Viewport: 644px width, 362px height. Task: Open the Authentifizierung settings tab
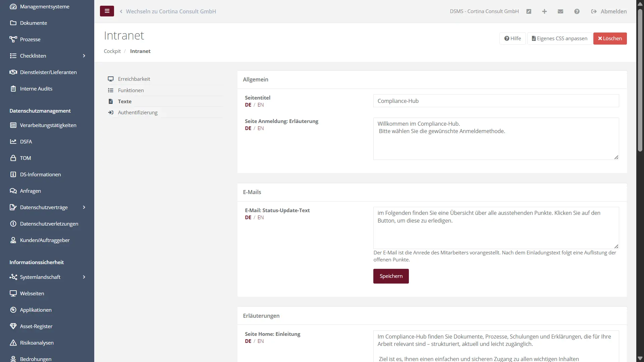tap(138, 112)
